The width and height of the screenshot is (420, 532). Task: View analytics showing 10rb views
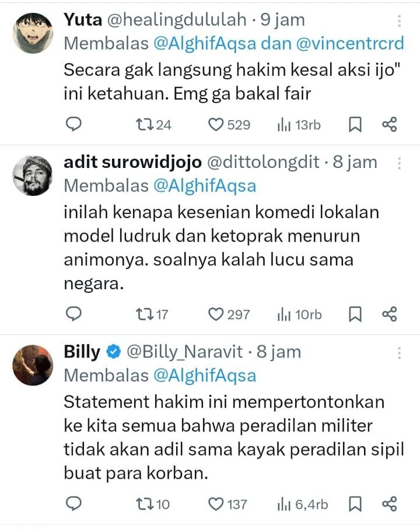point(299,314)
